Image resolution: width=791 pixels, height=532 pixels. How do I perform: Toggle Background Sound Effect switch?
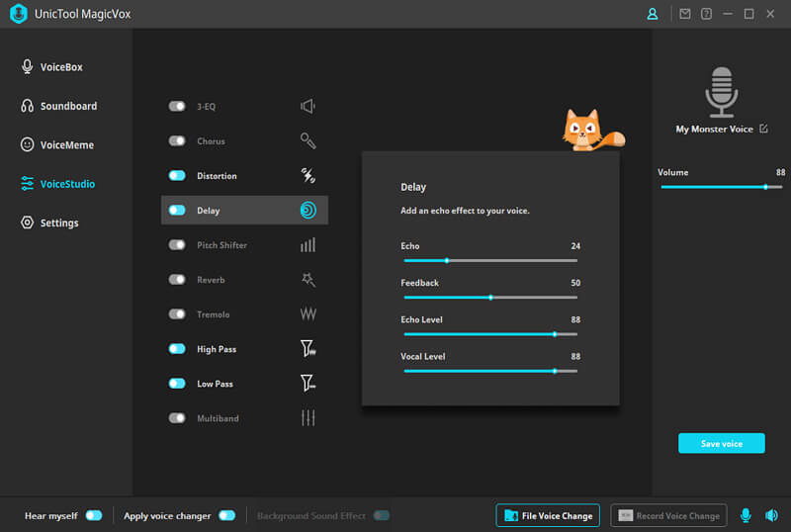(x=382, y=515)
